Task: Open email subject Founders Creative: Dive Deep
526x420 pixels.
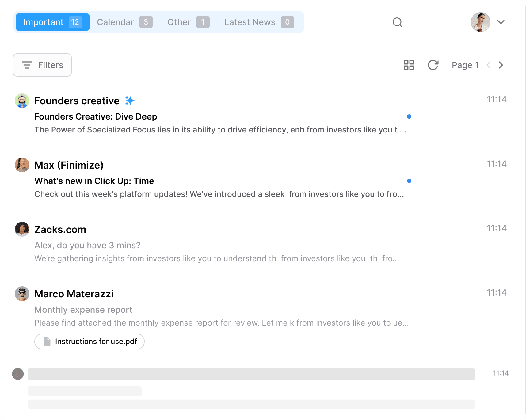Action: [x=96, y=116]
